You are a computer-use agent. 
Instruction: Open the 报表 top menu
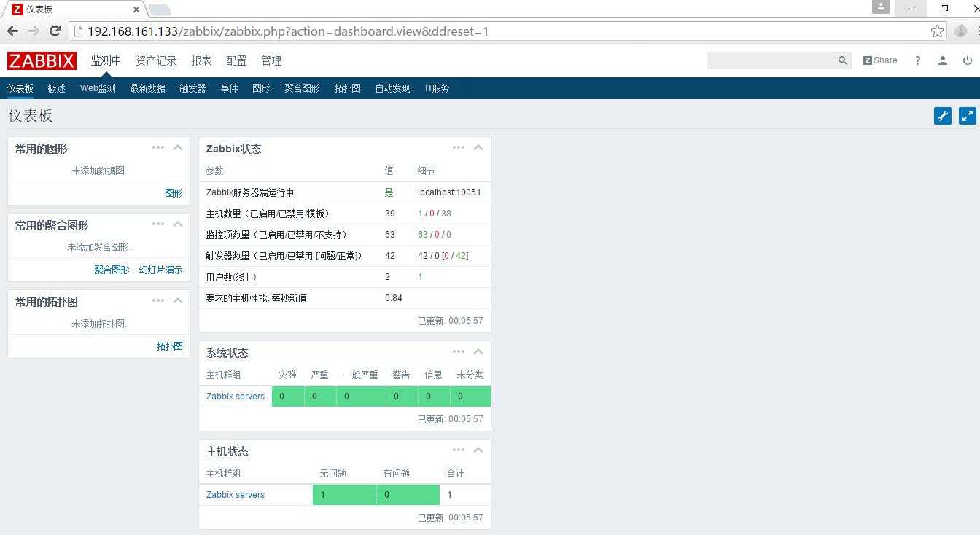(201, 60)
